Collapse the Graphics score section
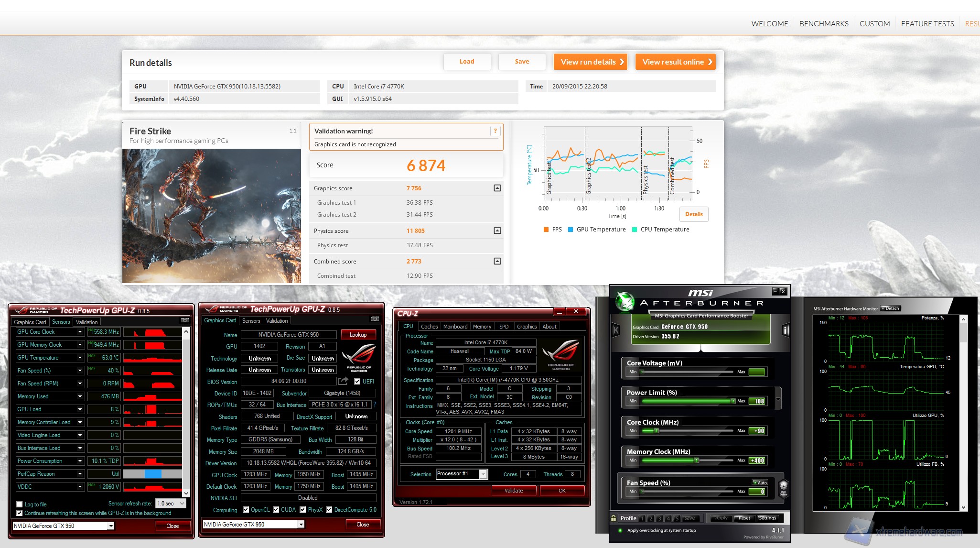The height and width of the screenshot is (548, 980). coord(497,188)
